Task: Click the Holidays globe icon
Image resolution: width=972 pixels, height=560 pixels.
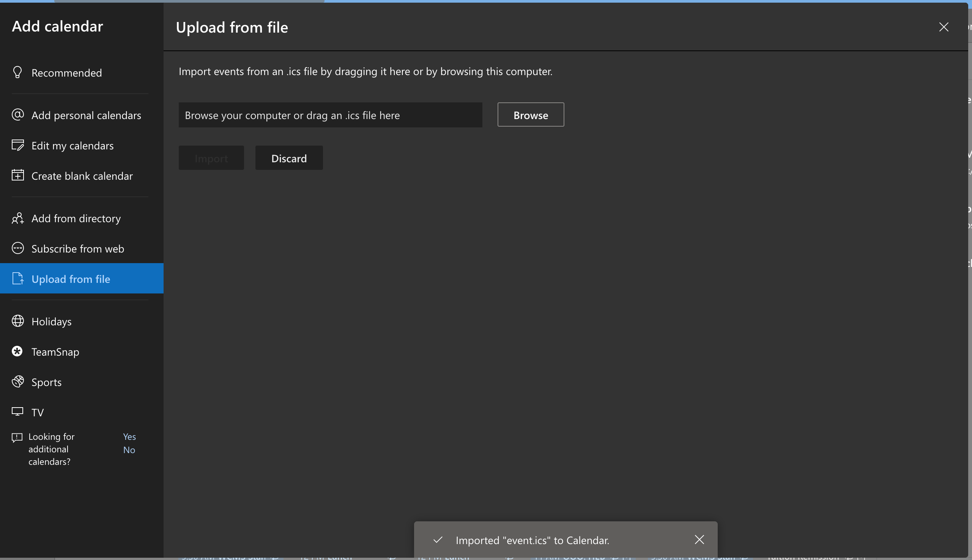Action: tap(18, 321)
